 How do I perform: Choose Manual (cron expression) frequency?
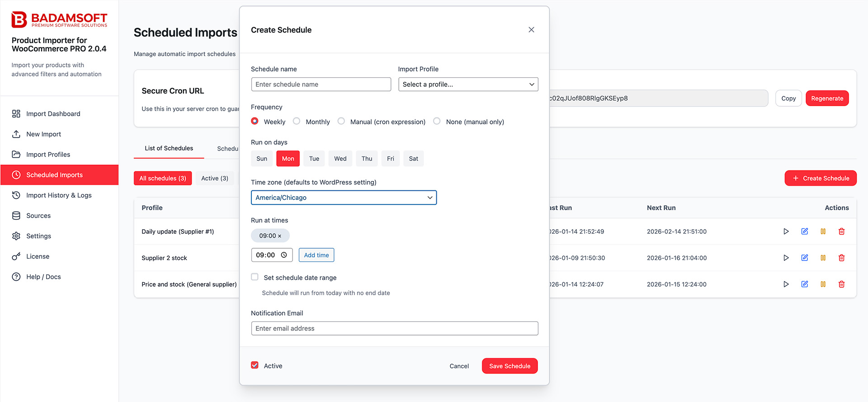click(x=341, y=121)
